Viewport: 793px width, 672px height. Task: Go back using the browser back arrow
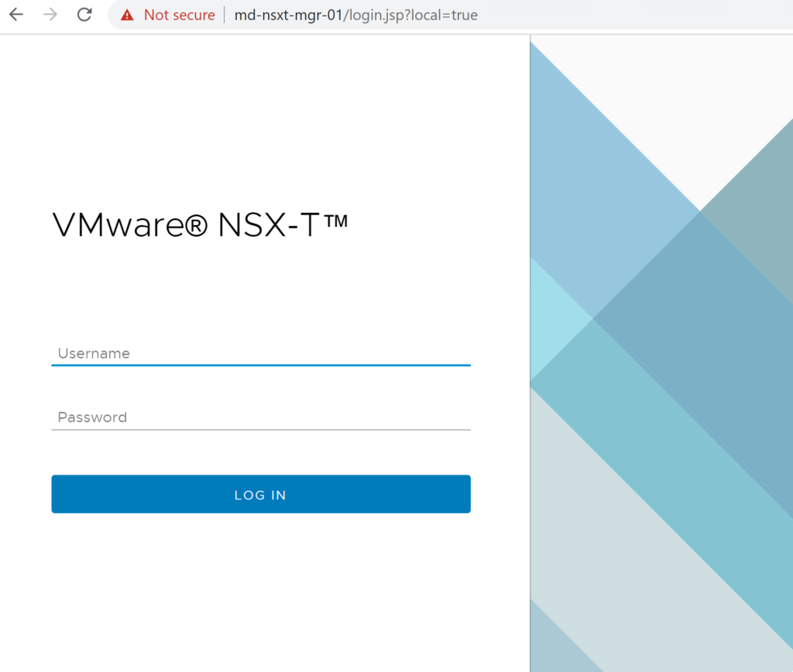(x=16, y=15)
